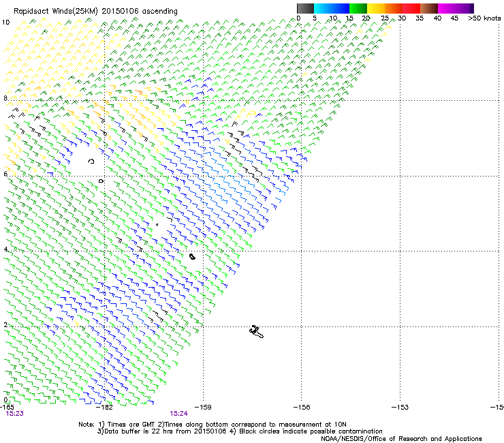Click the cyan 5-10 knots legend swatch
The width and height of the screenshot is (504, 443).
tap(322, 8)
